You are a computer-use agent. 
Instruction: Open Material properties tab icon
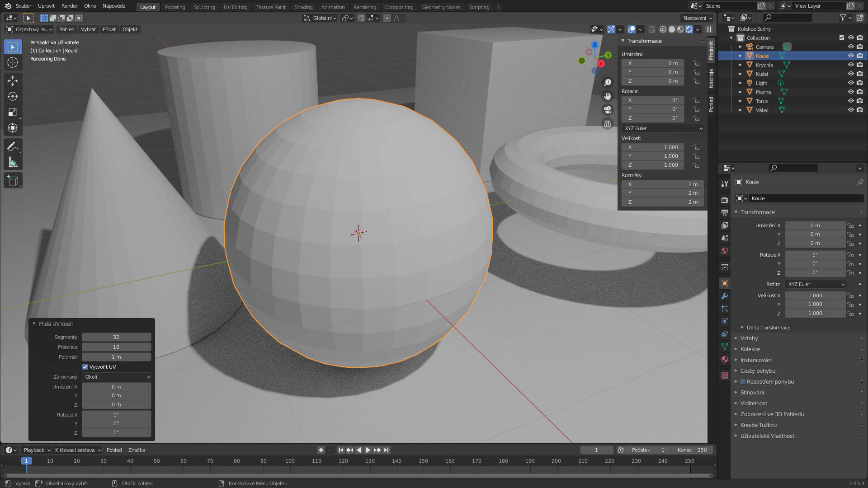[725, 359]
